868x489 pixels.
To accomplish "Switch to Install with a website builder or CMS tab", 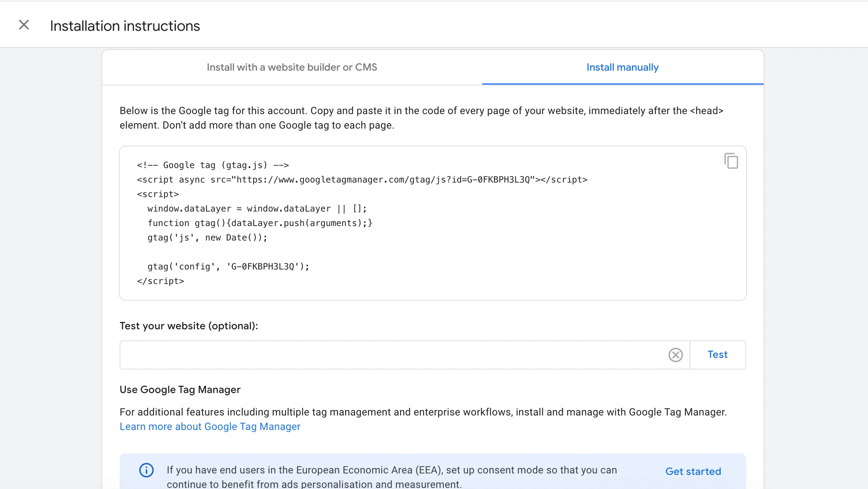I will tap(292, 67).
